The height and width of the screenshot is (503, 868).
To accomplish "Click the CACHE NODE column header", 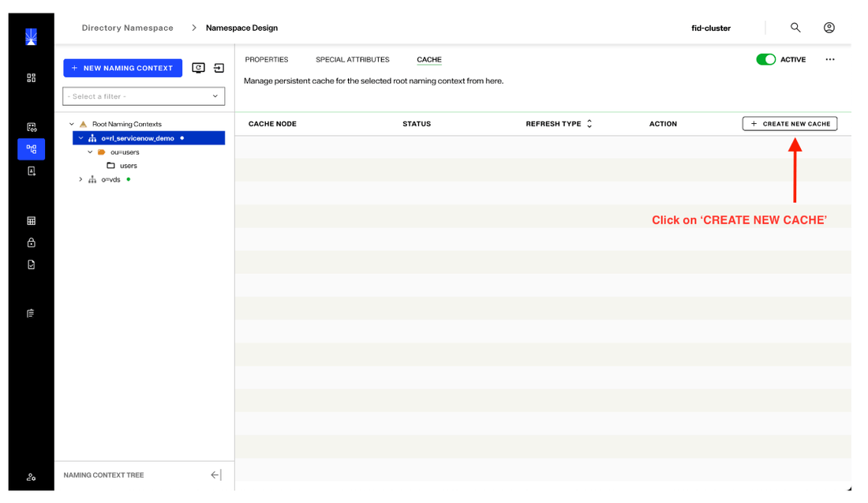I will point(272,123).
